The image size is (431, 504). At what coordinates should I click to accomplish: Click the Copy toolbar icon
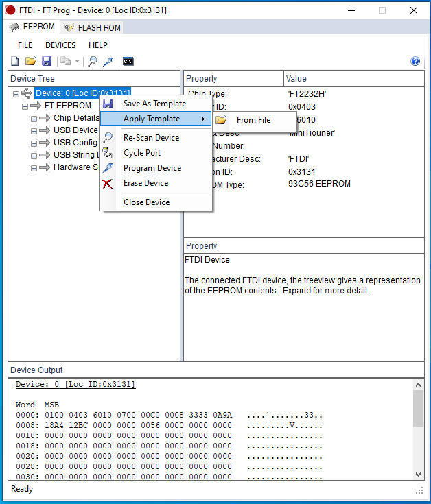[66, 61]
